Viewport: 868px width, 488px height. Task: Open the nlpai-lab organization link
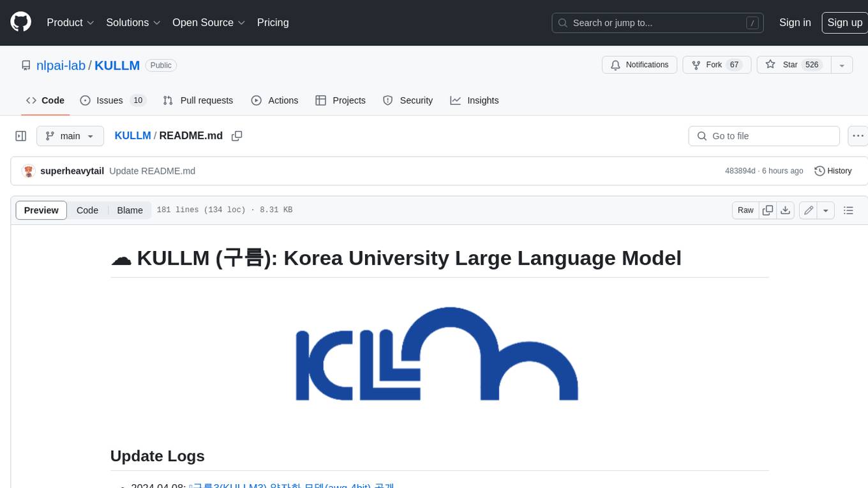[61, 65]
